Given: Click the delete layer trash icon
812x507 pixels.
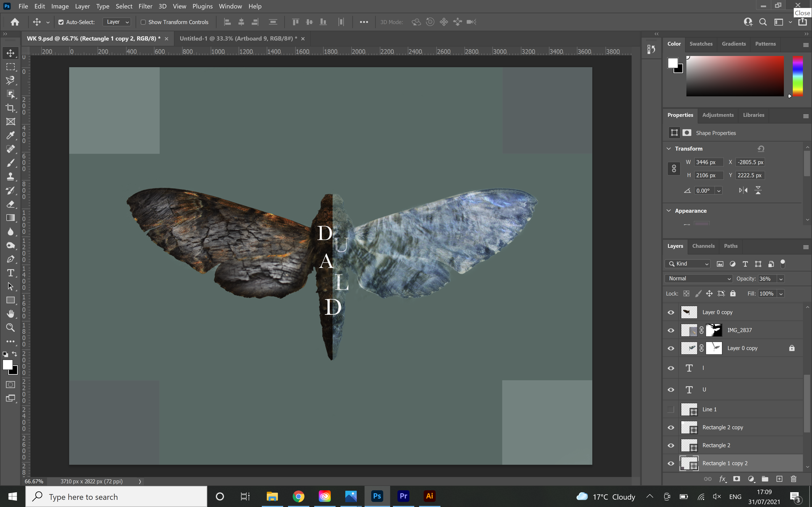Looking at the screenshot, I should 793,479.
